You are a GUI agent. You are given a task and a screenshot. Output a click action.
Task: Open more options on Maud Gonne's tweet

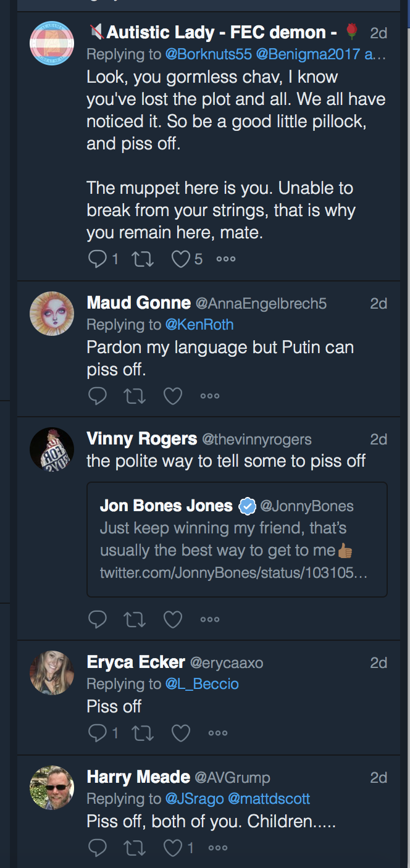coord(210,396)
